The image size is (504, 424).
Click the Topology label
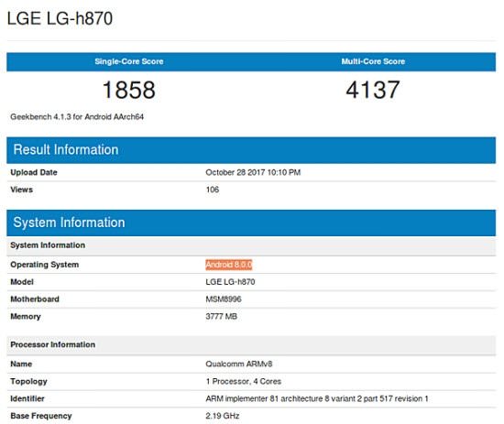(x=28, y=382)
